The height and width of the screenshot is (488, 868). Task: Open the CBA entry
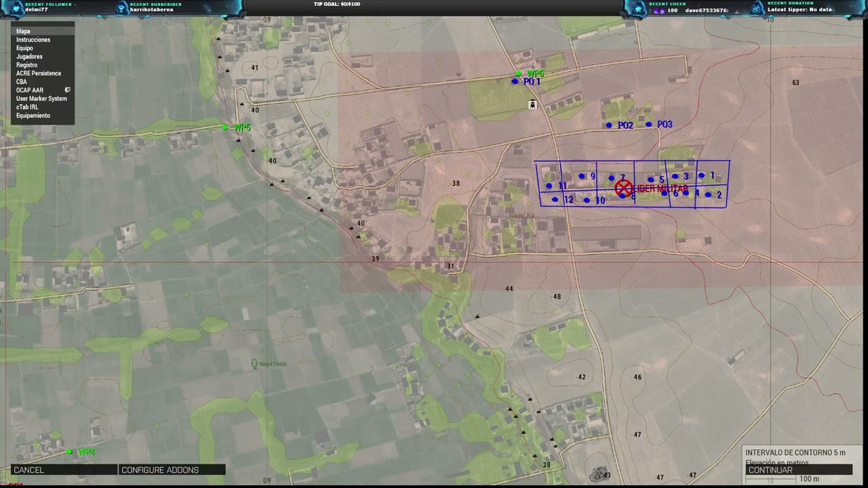click(x=43, y=82)
